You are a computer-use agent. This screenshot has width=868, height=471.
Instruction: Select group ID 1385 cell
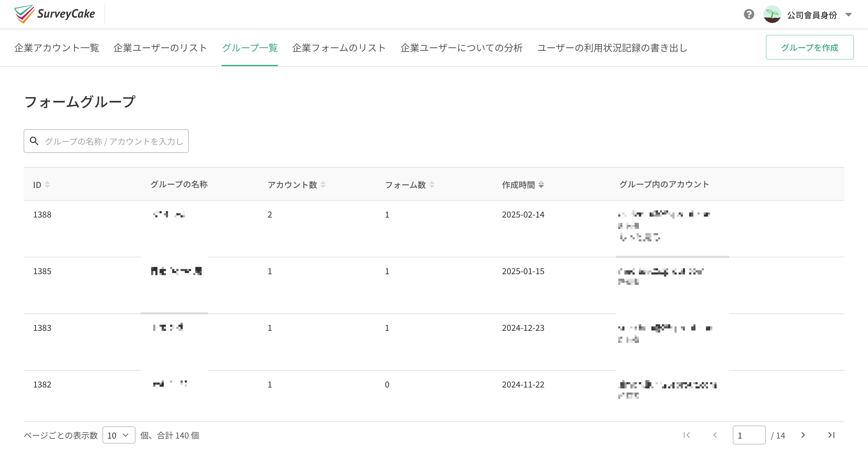[x=42, y=271]
